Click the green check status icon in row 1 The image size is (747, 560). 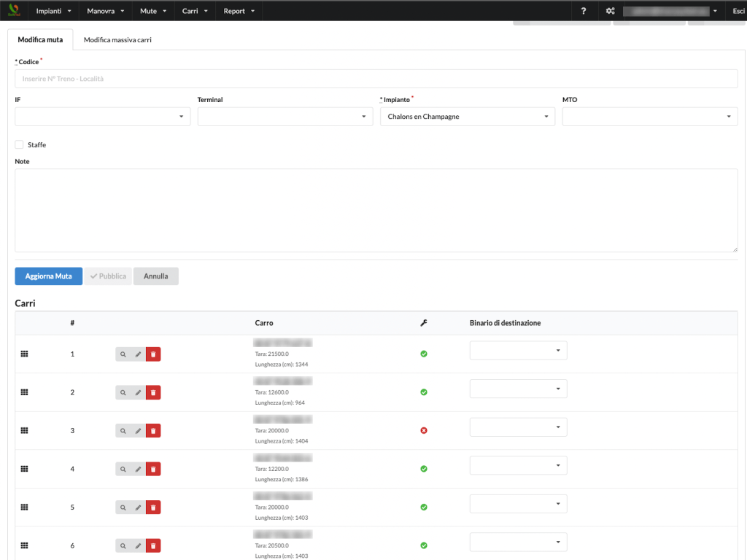click(x=424, y=354)
